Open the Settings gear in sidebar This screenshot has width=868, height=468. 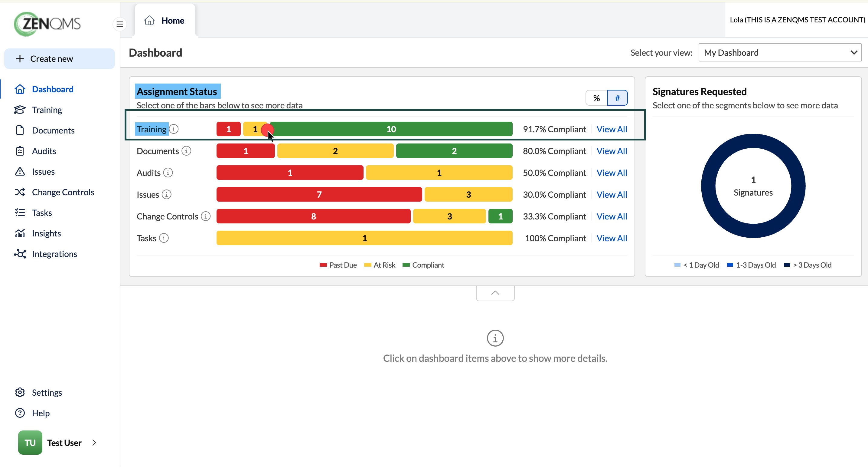(20, 393)
